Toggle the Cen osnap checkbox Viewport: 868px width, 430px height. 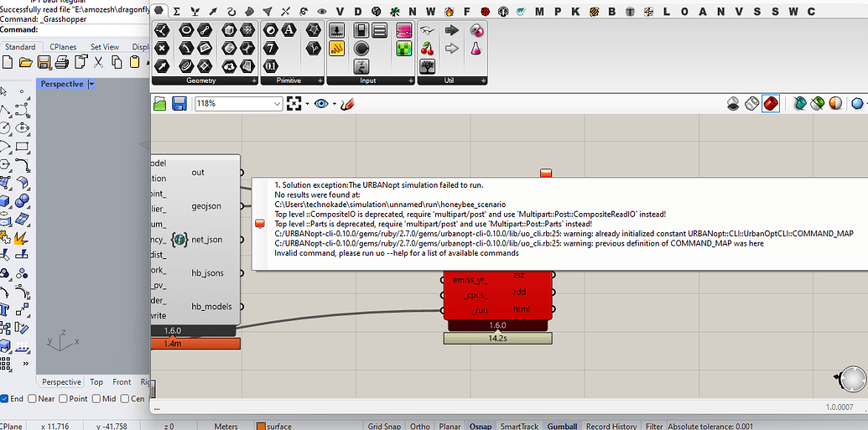[125, 398]
